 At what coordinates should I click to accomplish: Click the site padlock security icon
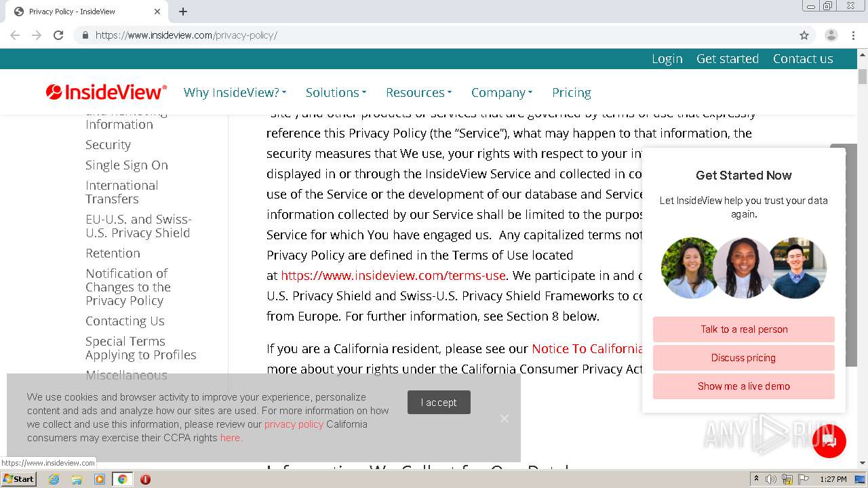85,35
